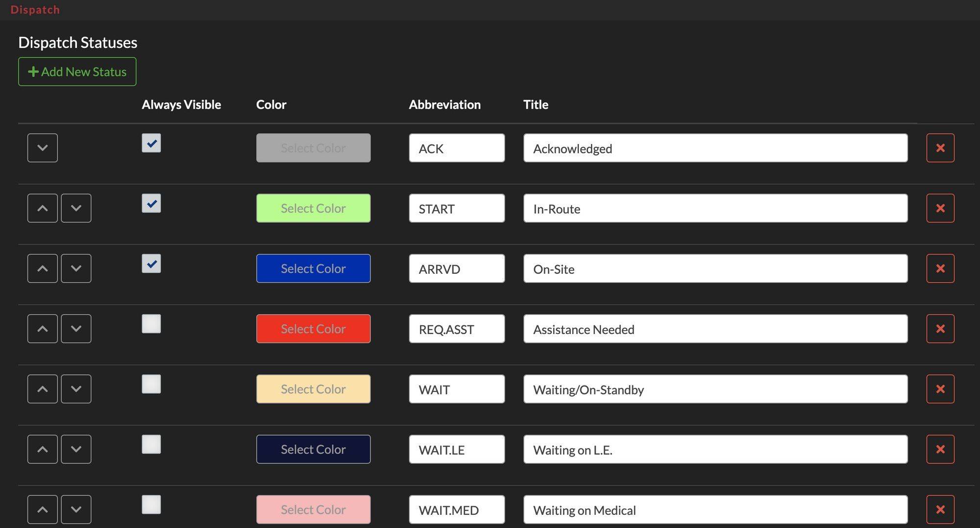Move the START status up one row
This screenshot has height=528, width=980.
(42, 208)
